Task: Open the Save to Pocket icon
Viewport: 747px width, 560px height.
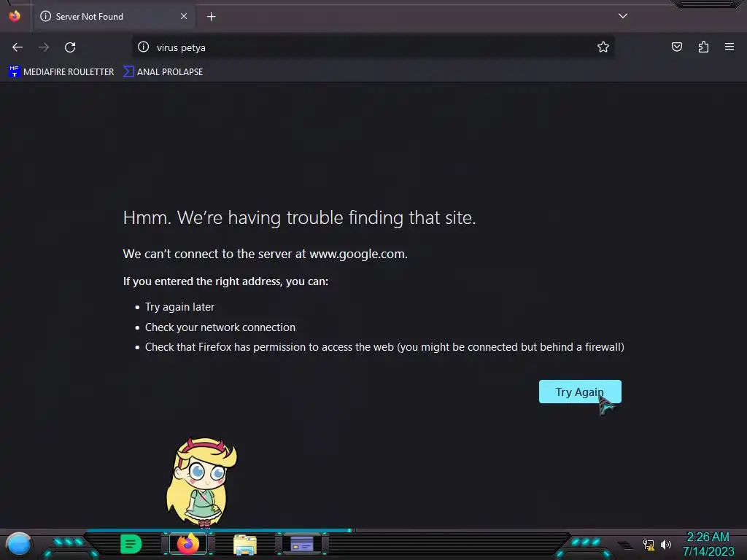Action: click(677, 47)
